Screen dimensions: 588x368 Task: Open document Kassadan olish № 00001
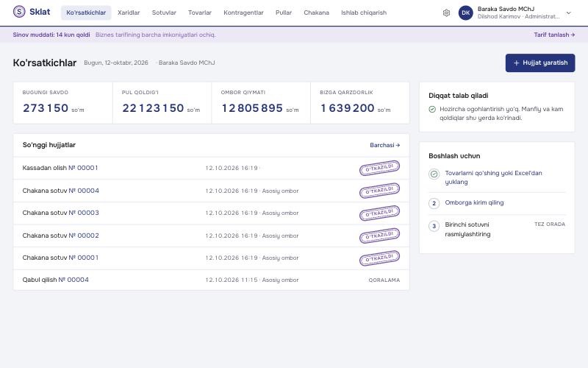click(211, 168)
